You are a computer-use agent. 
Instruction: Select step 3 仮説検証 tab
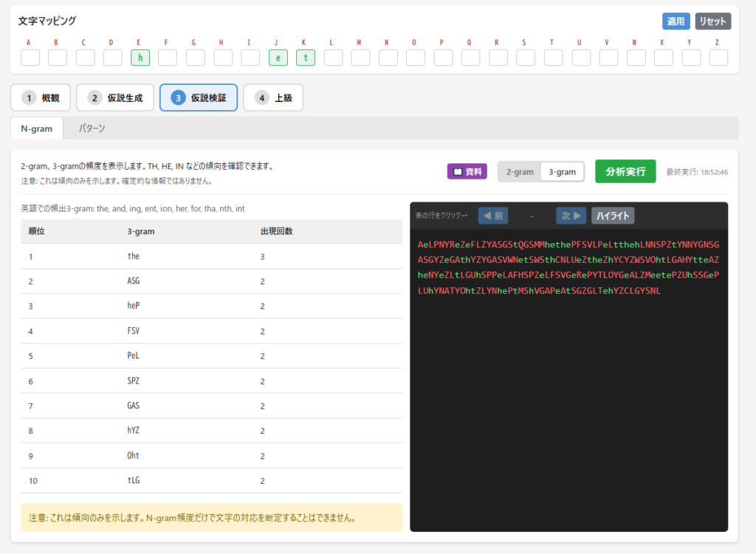pos(199,98)
